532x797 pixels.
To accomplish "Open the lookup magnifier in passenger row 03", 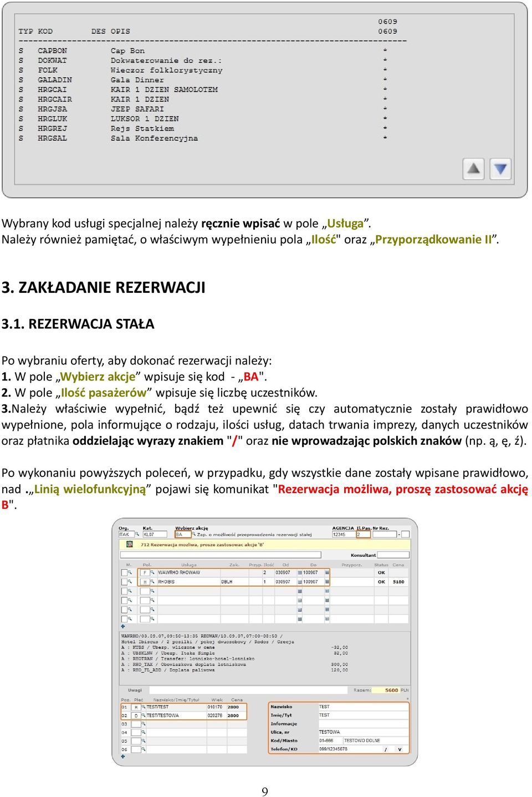I will coord(144,724).
